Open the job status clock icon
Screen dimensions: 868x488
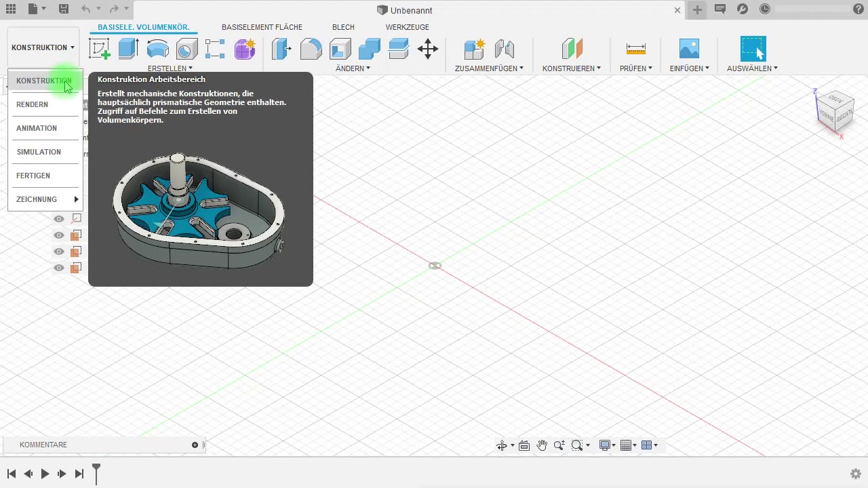(765, 9)
